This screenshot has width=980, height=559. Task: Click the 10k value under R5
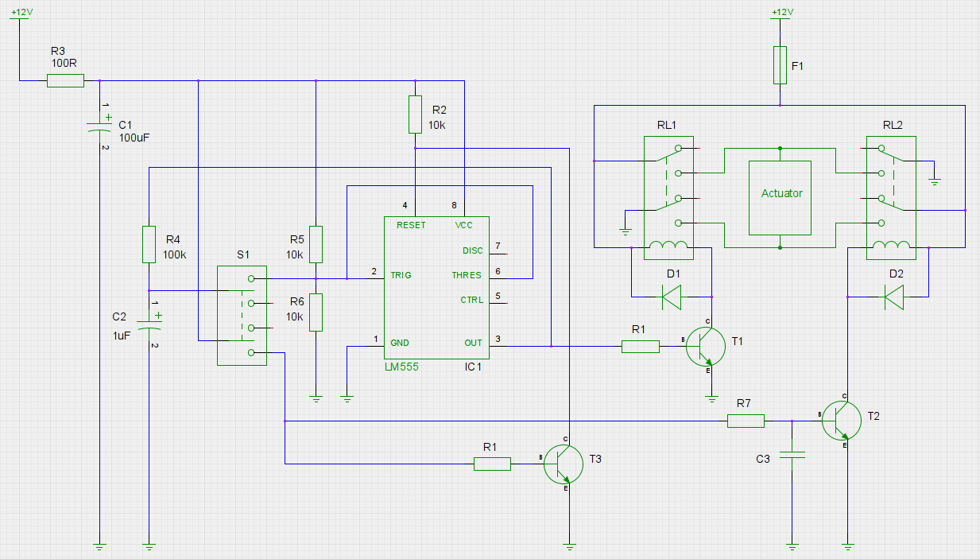tap(295, 254)
